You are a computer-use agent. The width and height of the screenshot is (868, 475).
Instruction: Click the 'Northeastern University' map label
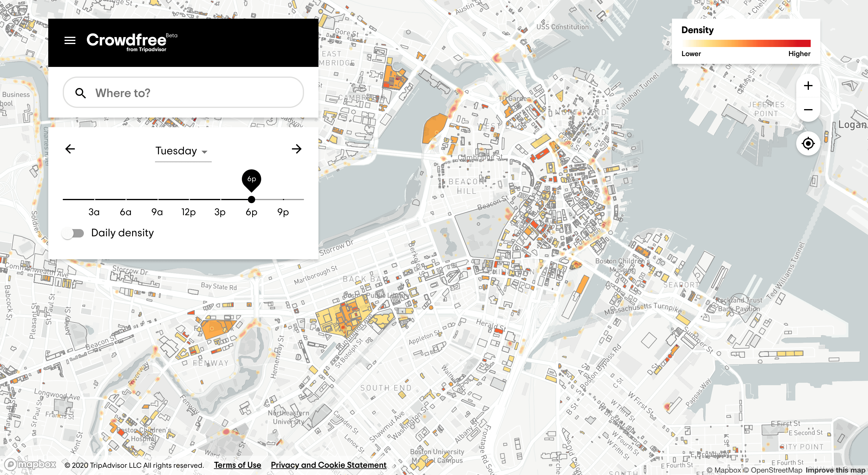(288, 417)
